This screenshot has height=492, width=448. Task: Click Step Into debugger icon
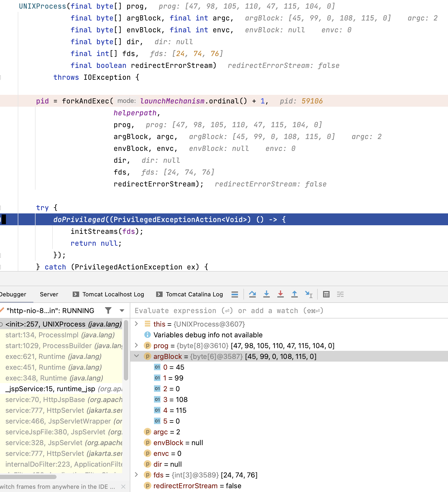(x=267, y=294)
